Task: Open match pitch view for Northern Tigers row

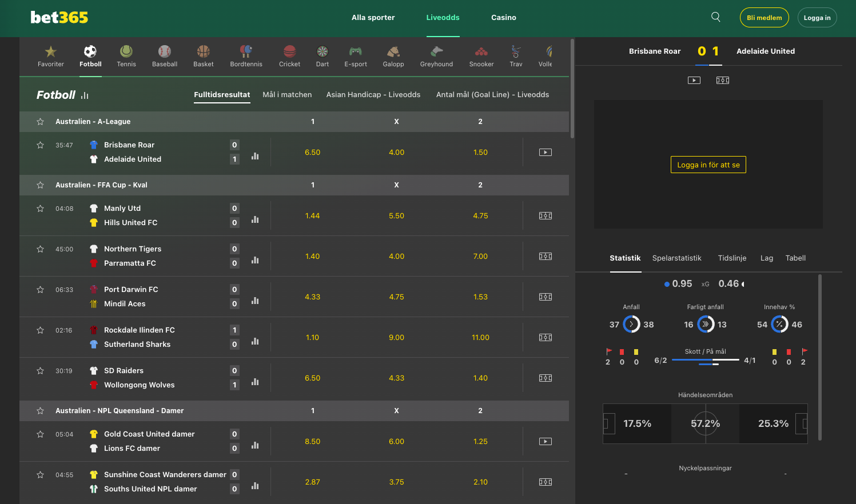Action: click(x=546, y=256)
